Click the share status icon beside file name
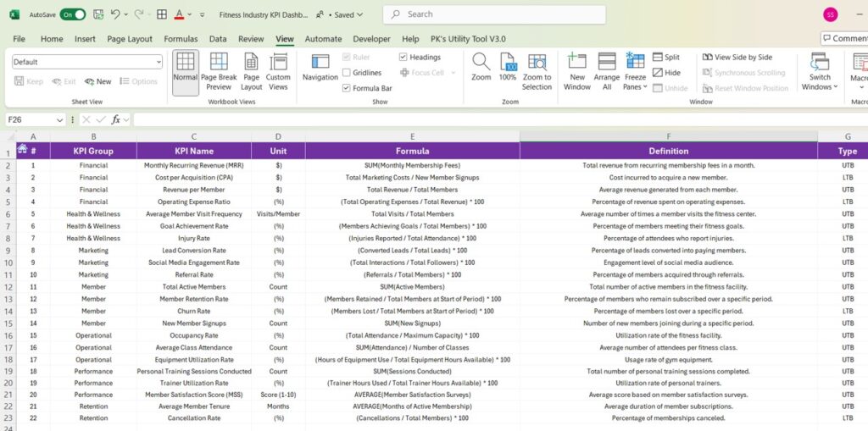This screenshot has height=431, width=868. tap(320, 15)
